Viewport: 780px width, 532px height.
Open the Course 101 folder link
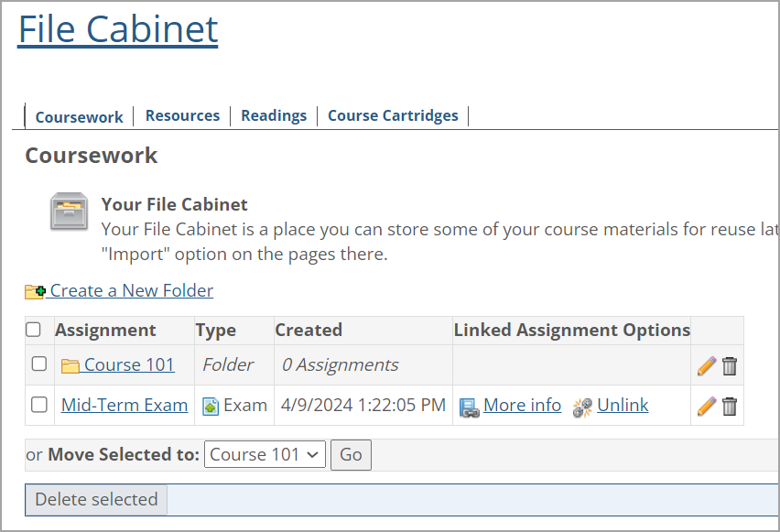[129, 364]
